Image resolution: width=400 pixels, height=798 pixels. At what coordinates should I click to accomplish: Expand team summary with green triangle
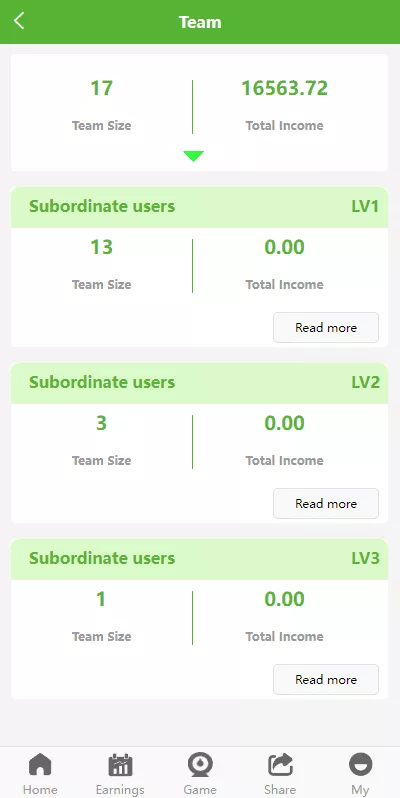(194, 156)
